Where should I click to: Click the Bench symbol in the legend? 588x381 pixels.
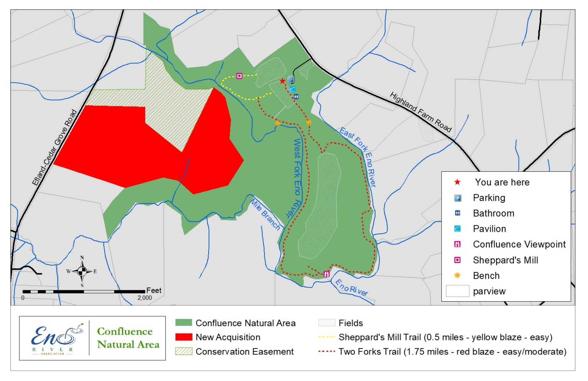(457, 275)
